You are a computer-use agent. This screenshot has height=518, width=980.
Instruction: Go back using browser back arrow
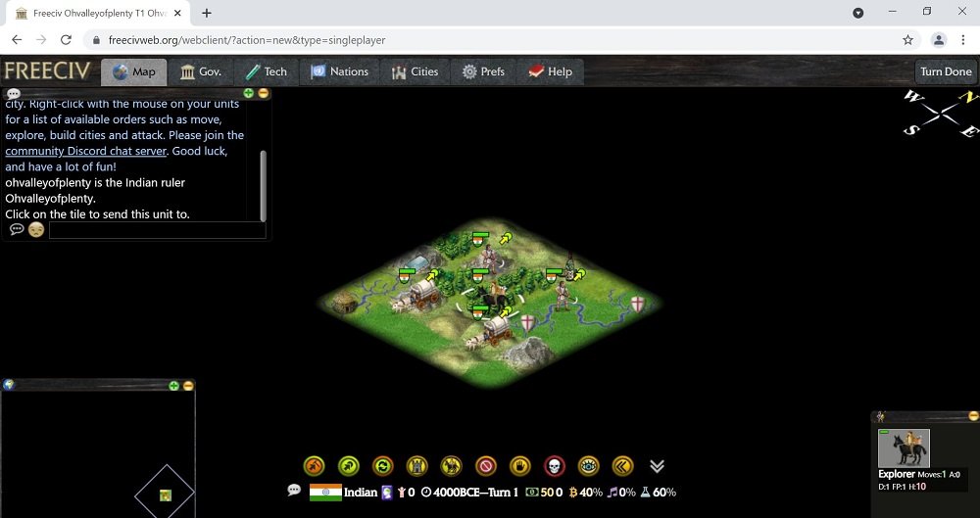coord(17,40)
